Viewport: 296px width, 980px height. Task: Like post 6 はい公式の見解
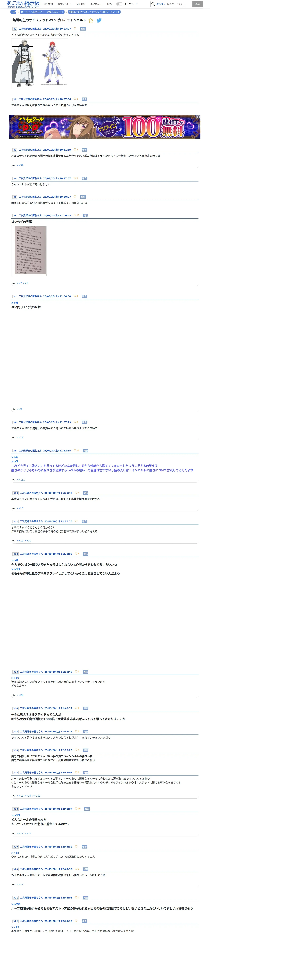(75, 215)
